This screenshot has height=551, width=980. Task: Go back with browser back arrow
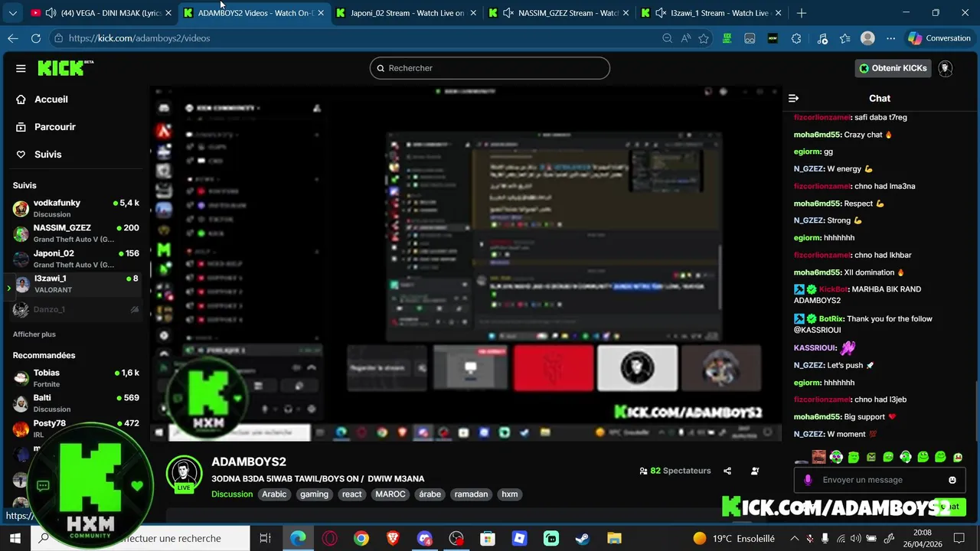(x=13, y=38)
